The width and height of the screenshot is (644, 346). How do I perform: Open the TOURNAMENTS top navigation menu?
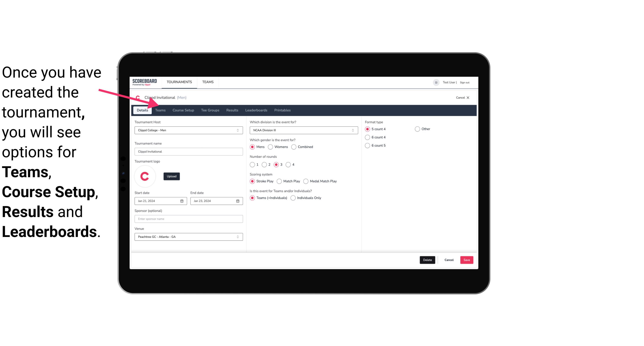pos(179,82)
